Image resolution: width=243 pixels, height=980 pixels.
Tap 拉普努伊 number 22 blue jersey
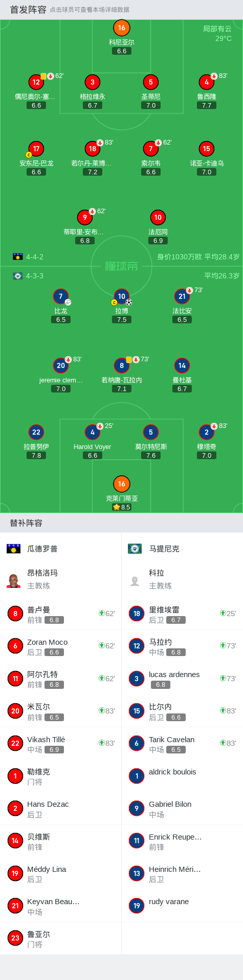tap(36, 432)
